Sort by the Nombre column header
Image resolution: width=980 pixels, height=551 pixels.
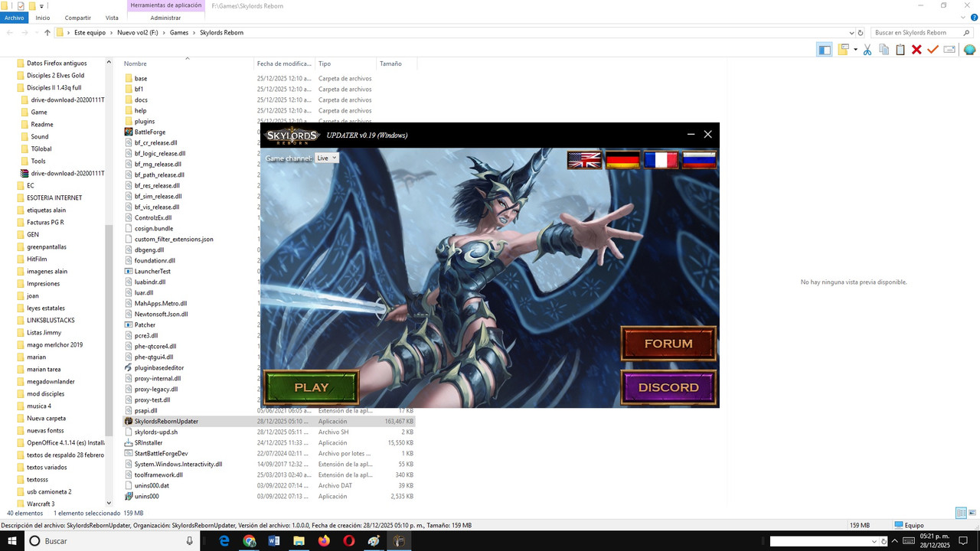pyautogui.click(x=135, y=64)
